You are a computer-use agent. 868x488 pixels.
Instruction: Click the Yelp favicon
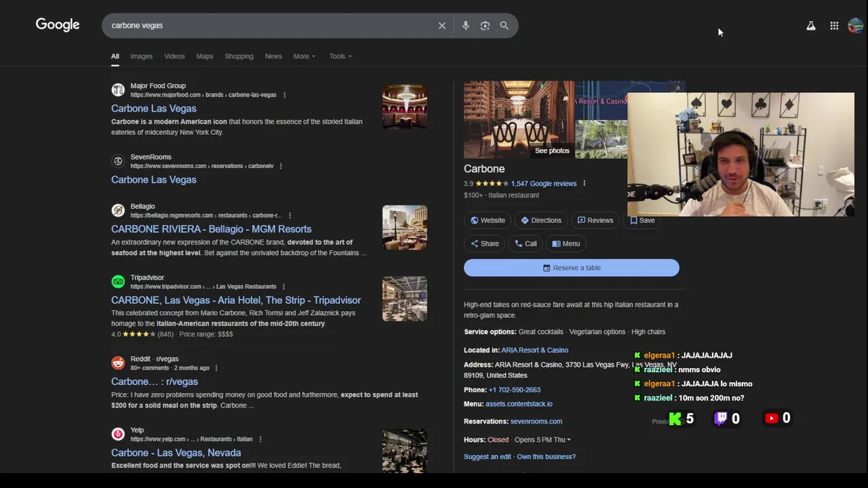tap(118, 434)
